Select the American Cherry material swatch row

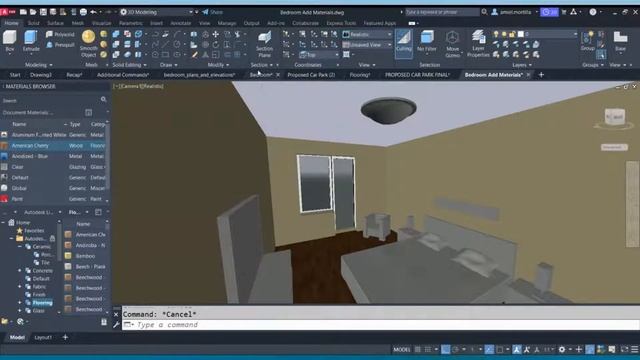pyautogui.click(x=54, y=145)
